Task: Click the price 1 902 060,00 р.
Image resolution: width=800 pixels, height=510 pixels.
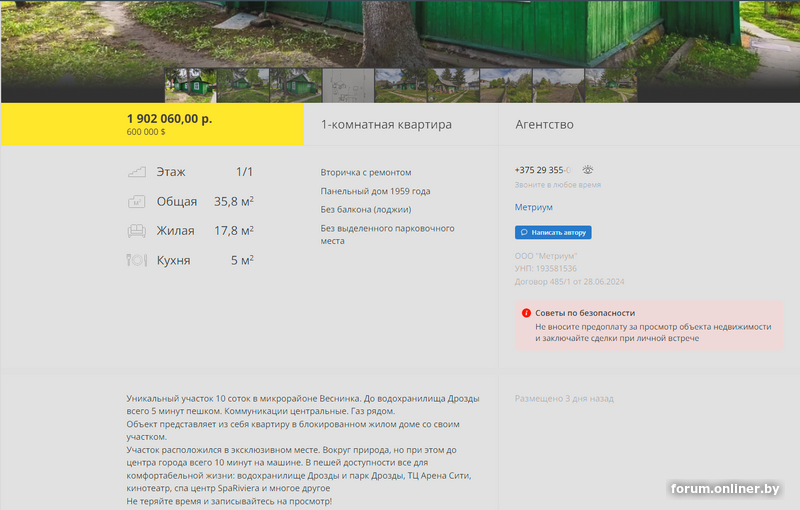Action: click(169, 118)
